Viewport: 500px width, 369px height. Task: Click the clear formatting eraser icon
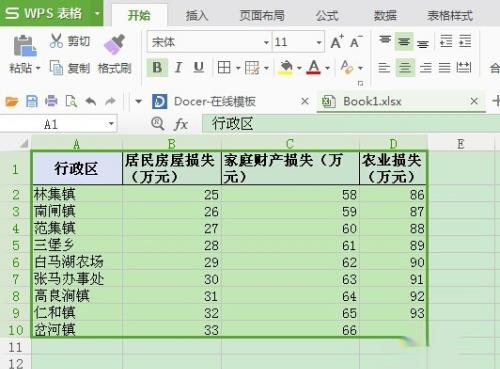point(347,68)
